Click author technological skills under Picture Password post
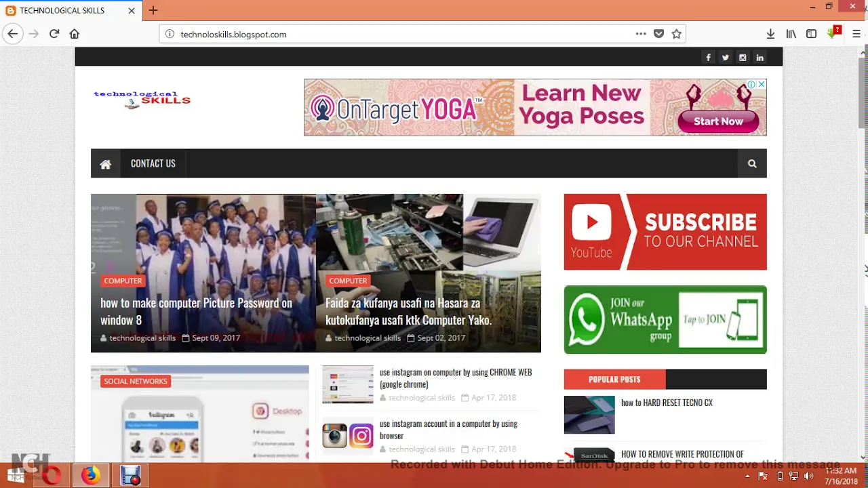This screenshot has height=488, width=868. click(x=142, y=338)
